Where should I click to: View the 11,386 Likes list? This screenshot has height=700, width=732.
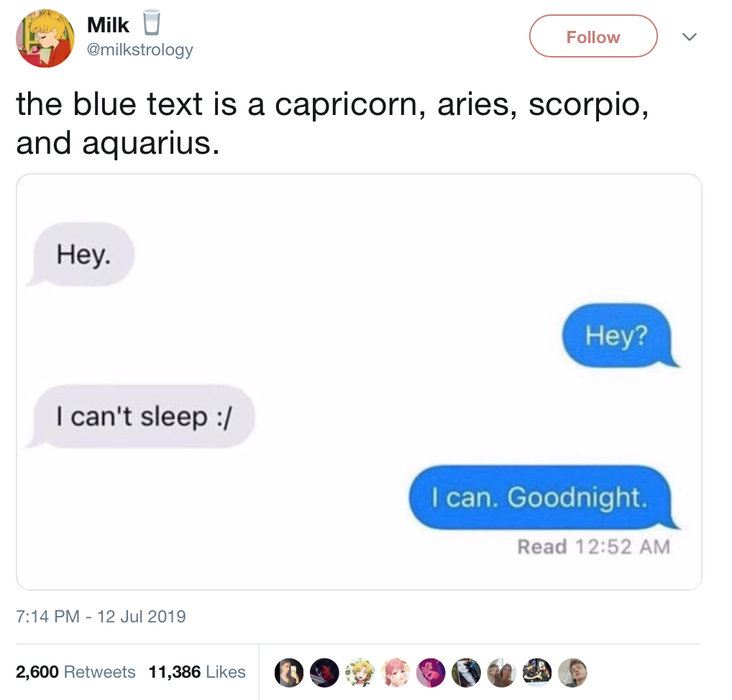196,671
